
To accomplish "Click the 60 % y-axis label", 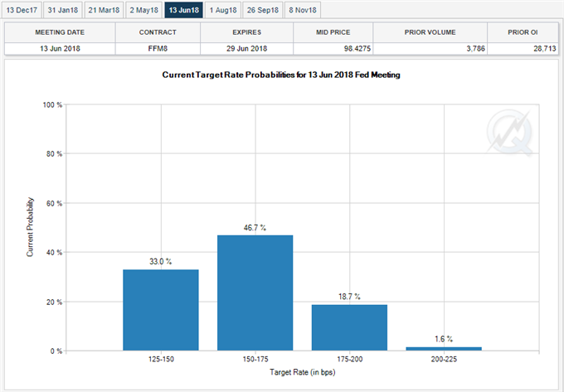I will click(x=54, y=203).
